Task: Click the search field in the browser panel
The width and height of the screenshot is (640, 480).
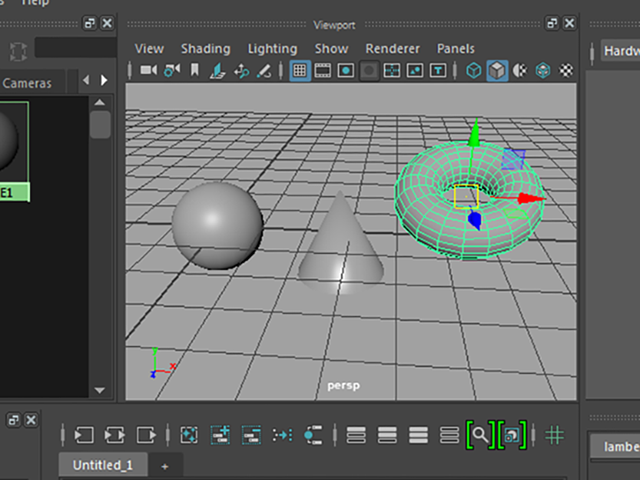Action: pyautogui.click(x=76, y=47)
